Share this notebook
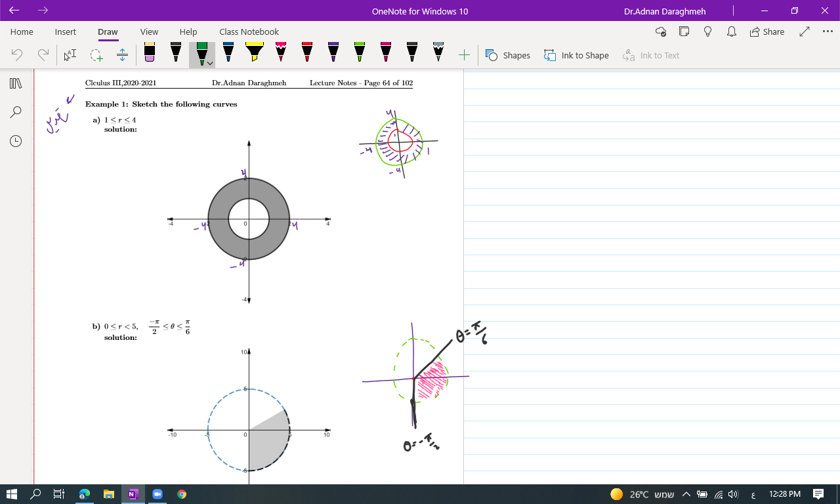840x504 pixels. click(x=767, y=31)
